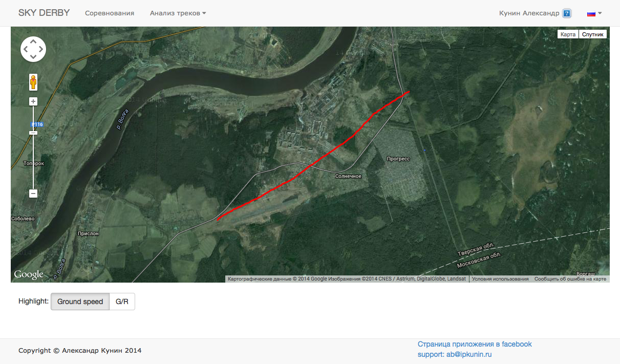Screen dimensions: 620x364
Task: Switch map to Карта view
Action: click(x=568, y=34)
